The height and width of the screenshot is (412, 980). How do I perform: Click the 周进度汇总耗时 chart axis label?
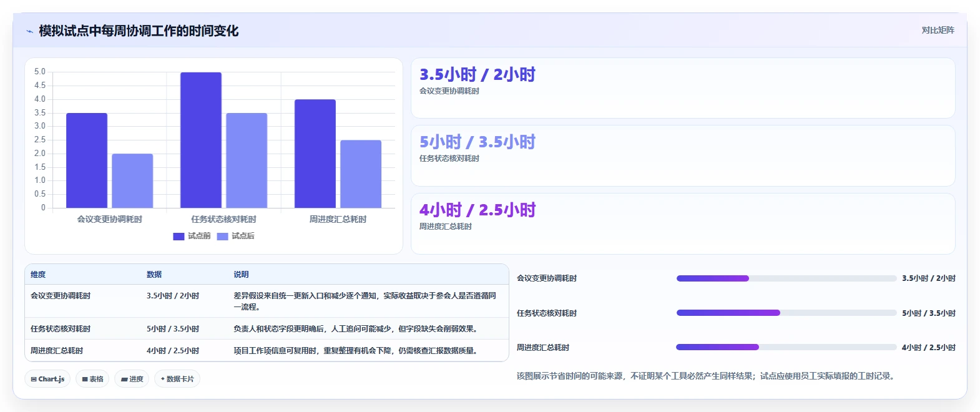point(338,220)
